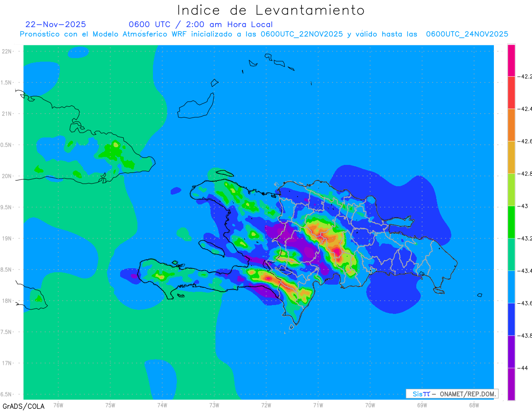
Task: Click the init time '0600UTC_22NOV2025'
Action: pyautogui.click(x=301, y=34)
